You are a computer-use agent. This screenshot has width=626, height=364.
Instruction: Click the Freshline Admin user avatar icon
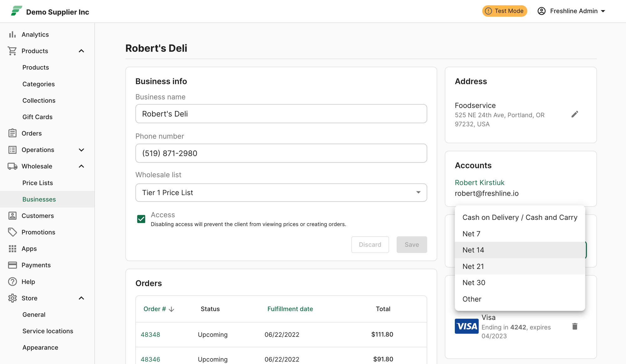[x=541, y=11]
